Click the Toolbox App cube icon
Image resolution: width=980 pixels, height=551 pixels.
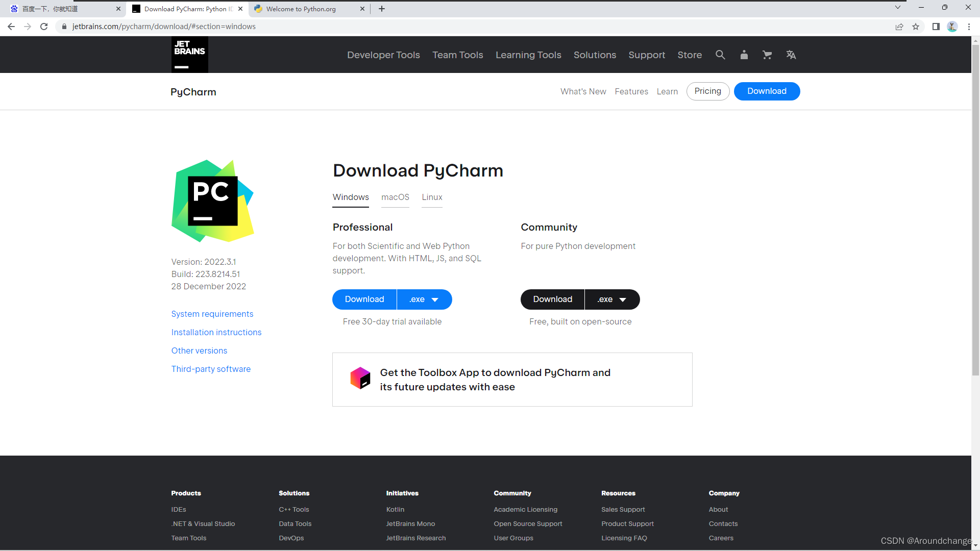(x=360, y=378)
